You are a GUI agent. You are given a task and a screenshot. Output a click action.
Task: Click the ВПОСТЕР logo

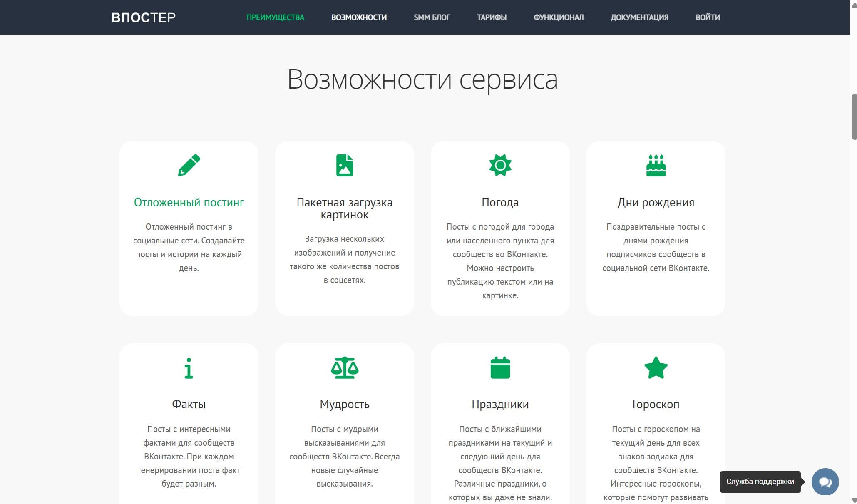[x=144, y=17]
